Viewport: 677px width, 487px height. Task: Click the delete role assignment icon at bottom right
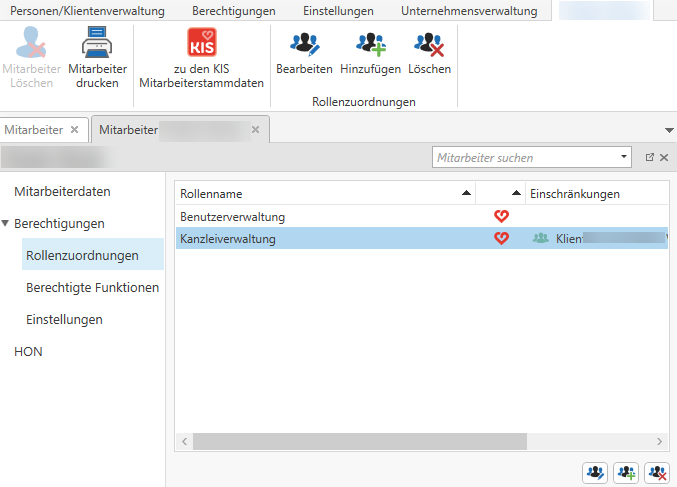click(657, 472)
